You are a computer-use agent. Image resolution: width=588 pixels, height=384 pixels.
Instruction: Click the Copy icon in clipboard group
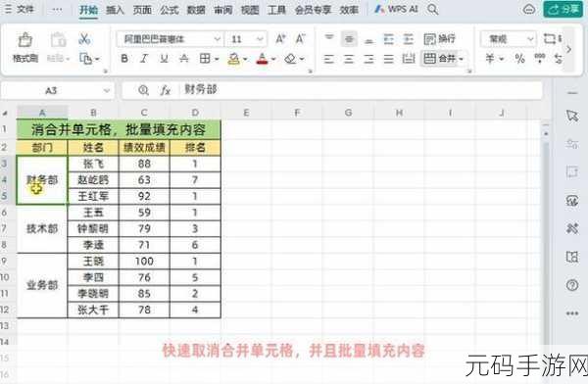[86, 59]
